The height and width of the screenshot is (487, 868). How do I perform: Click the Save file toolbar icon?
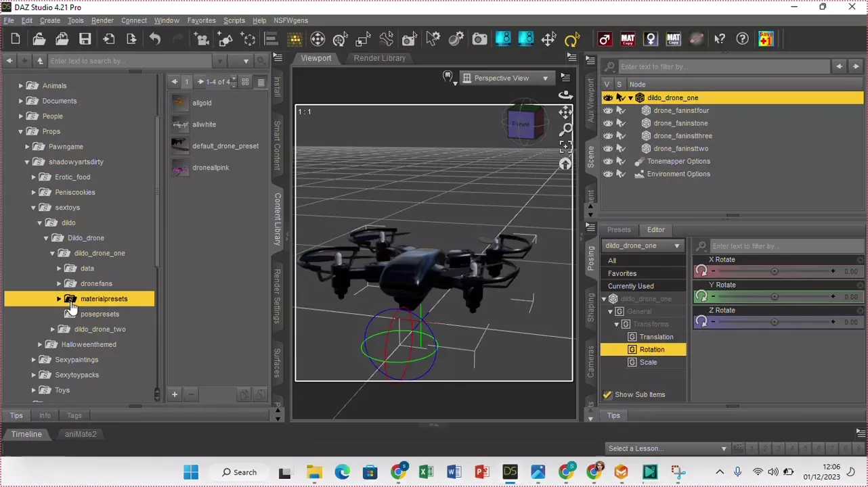pos(85,39)
